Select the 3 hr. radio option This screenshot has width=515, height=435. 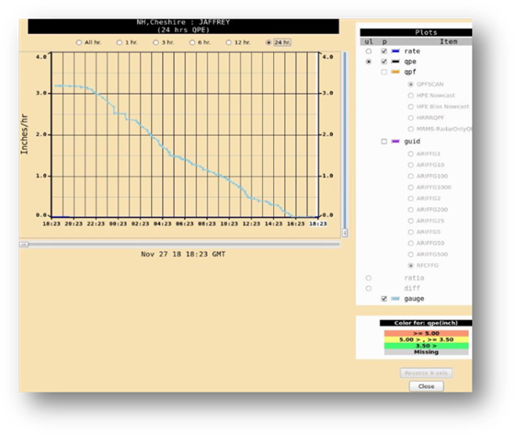156,43
